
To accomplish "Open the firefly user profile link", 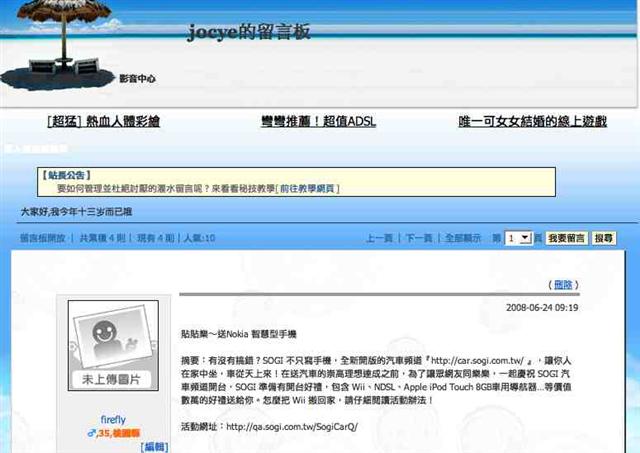I will coord(113,420).
